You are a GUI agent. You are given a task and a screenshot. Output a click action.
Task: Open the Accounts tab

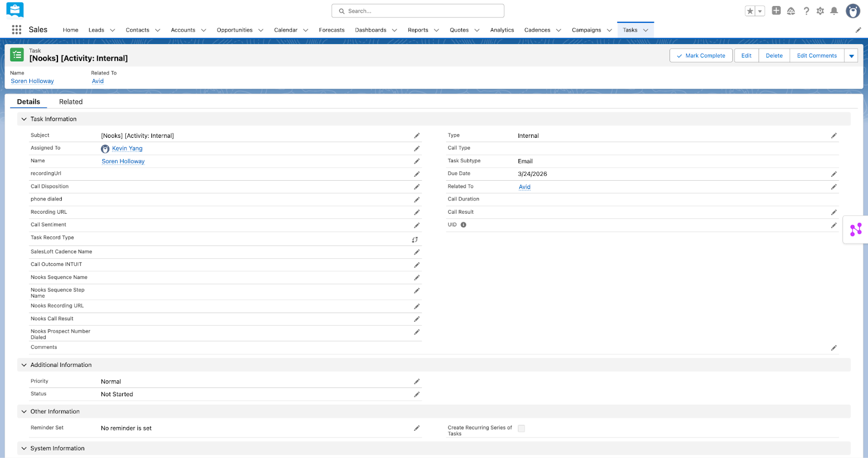pyautogui.click(x=183, y=30)
